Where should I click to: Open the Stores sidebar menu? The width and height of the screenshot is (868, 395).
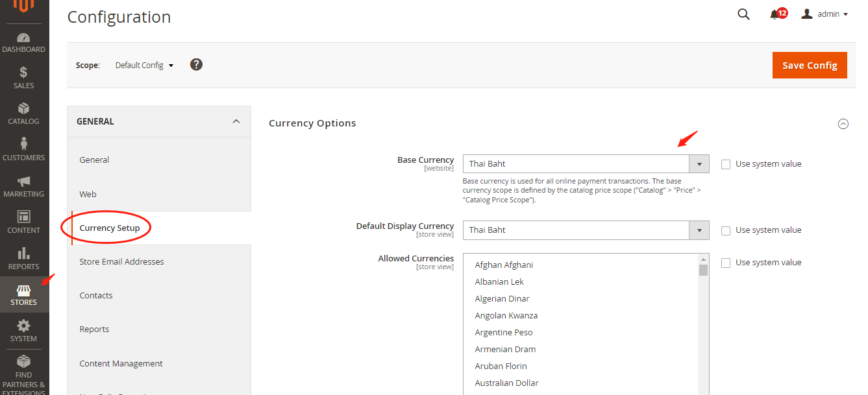[x=24, y=294]
